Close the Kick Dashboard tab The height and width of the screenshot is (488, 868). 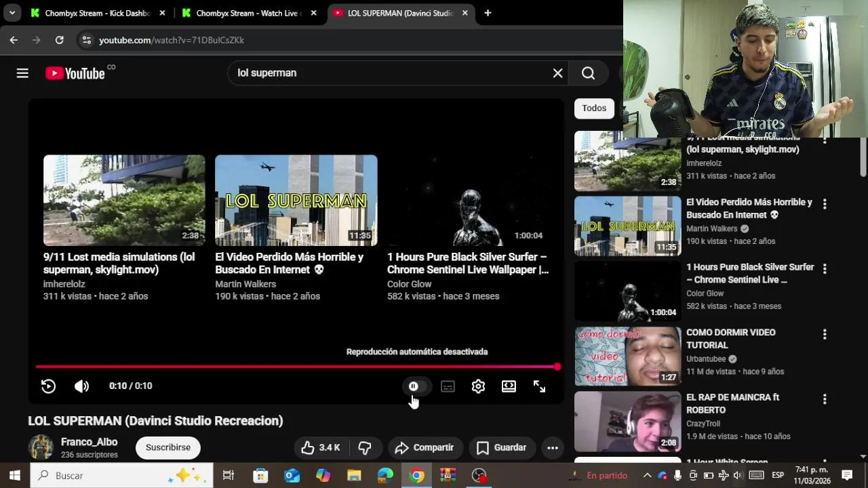[x=162, y=13]
